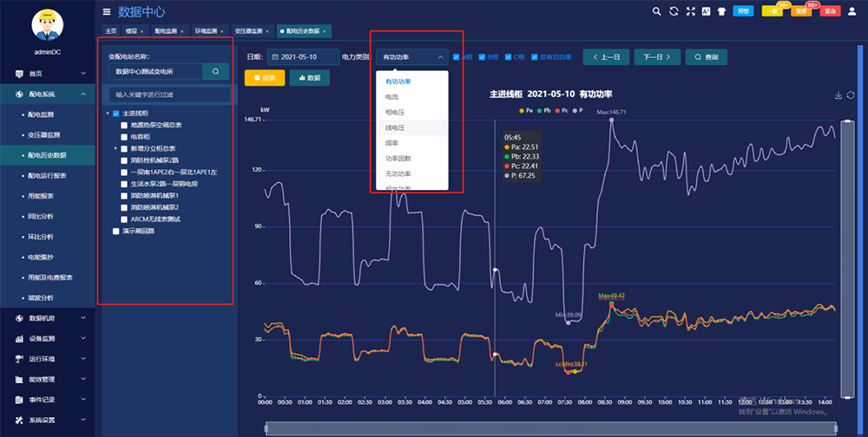
Task: Select 线电压 from the dropdown list
Action: [396, 127]
